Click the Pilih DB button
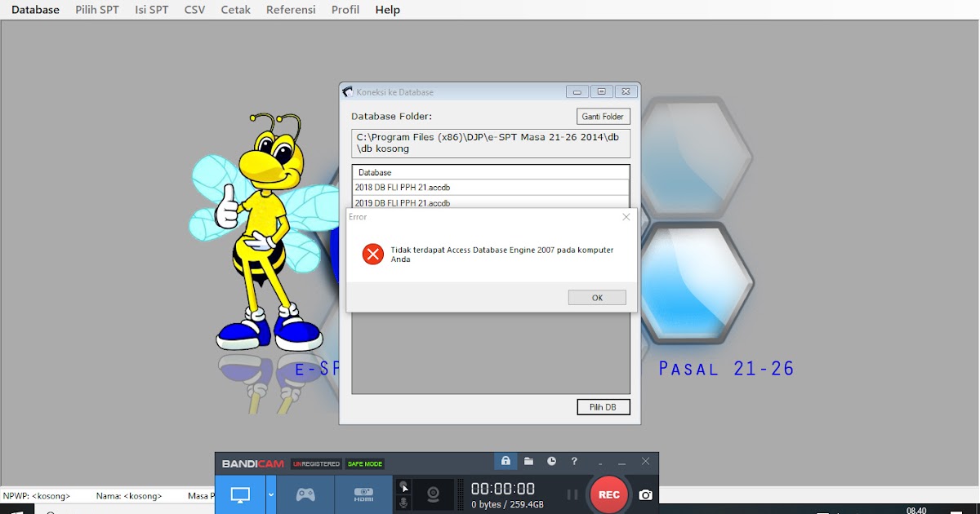 click(x=603, y=407)
